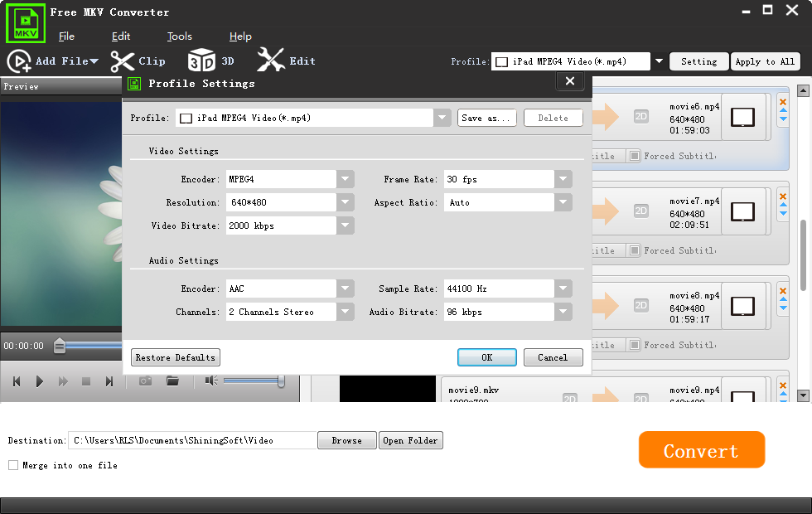Open the Video Bitrate dropdown
The height and width of the screenshot is (514, 812).
345,225
